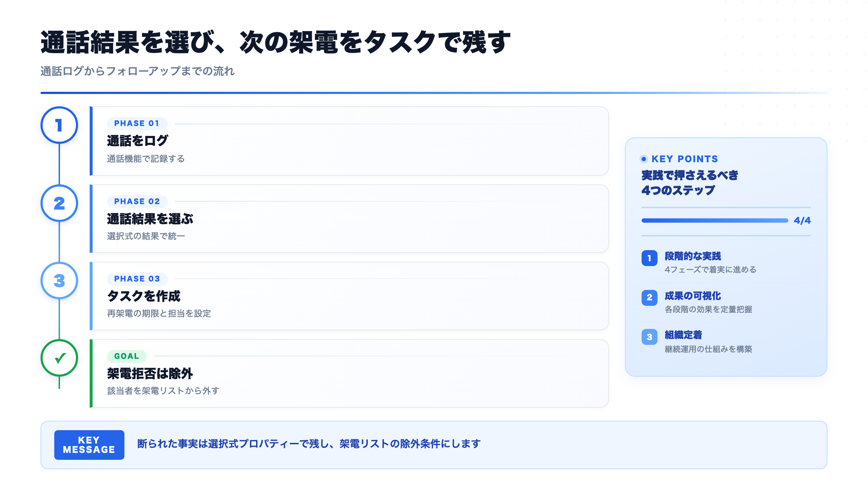This screenshot has height=488, width=868.
Task: Click the main title 通話結果を選び、次の架電をタスクで残す
Action: pos(276,42)
